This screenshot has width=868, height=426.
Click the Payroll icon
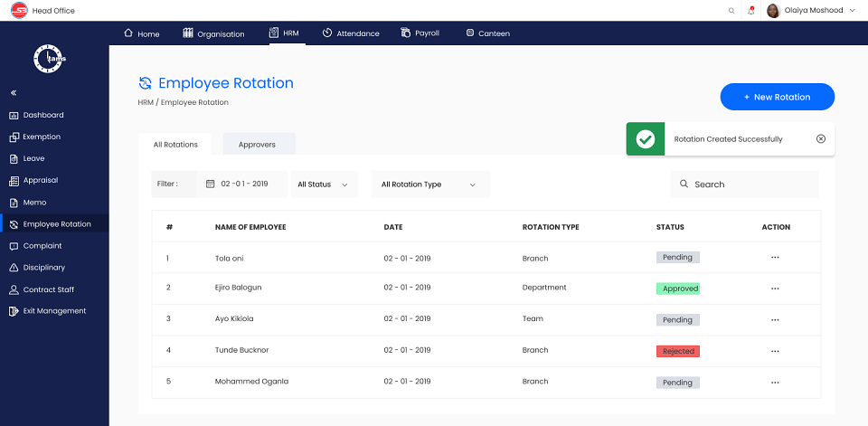click(x=406, y=33)
